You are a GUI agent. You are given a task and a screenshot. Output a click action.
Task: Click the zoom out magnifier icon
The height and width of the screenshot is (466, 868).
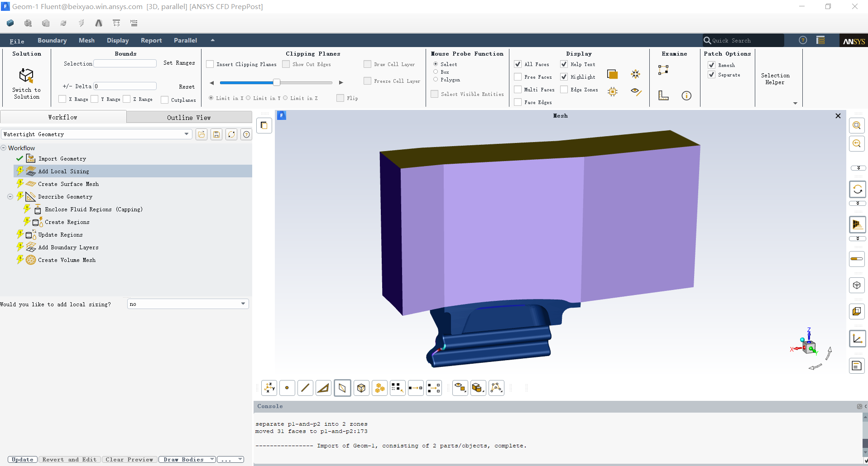(857, 144)
